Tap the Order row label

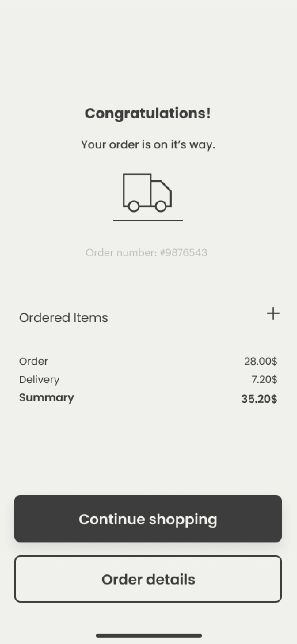(x=33, y=362)
